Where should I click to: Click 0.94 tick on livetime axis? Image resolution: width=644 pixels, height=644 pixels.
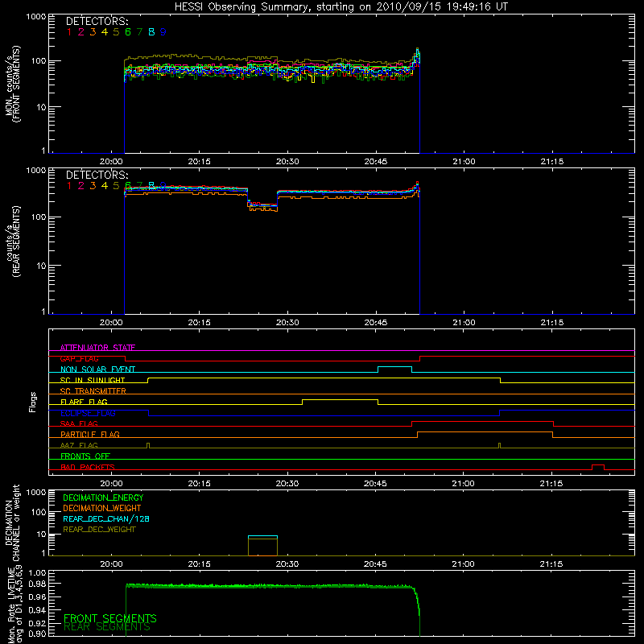pyautogui.click(x=37, y=610)
